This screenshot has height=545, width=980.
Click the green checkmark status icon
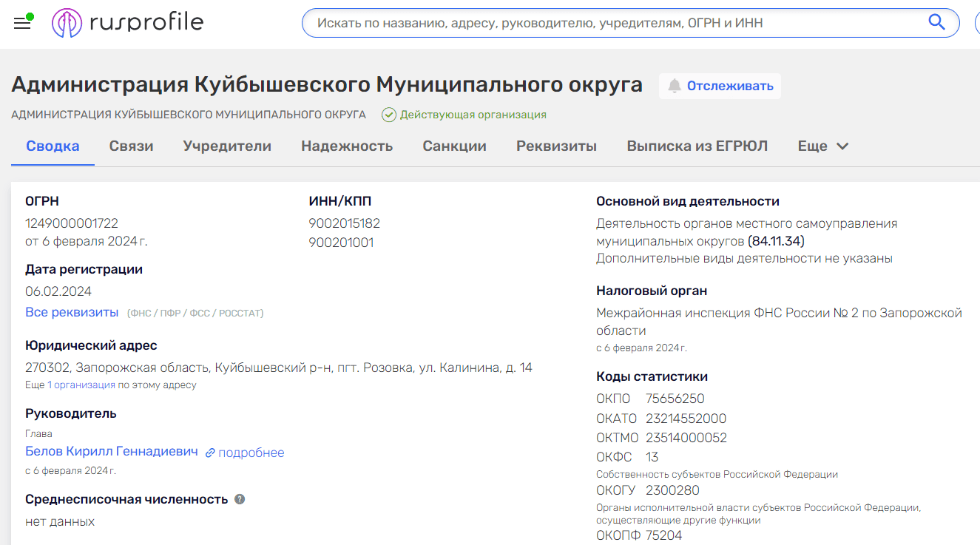389,115
